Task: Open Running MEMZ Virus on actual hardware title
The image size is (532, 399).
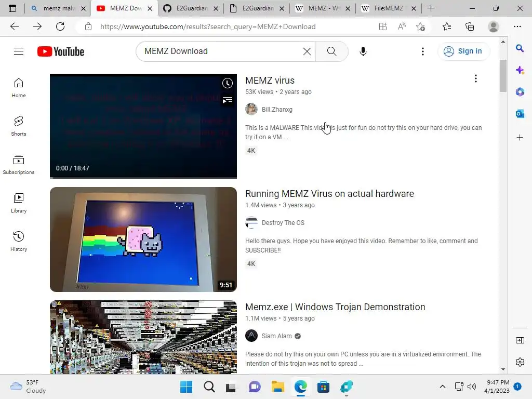Action: pos(329,194)
